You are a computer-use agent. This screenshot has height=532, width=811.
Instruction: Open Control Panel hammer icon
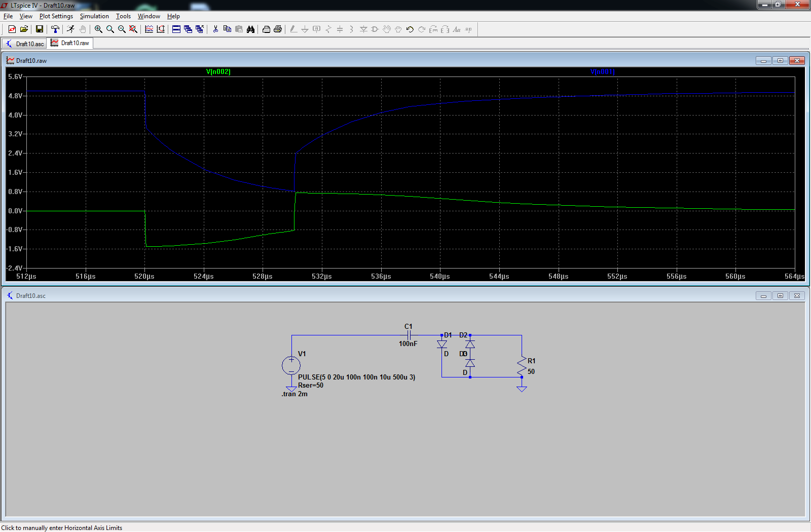[x=55, y=29]
